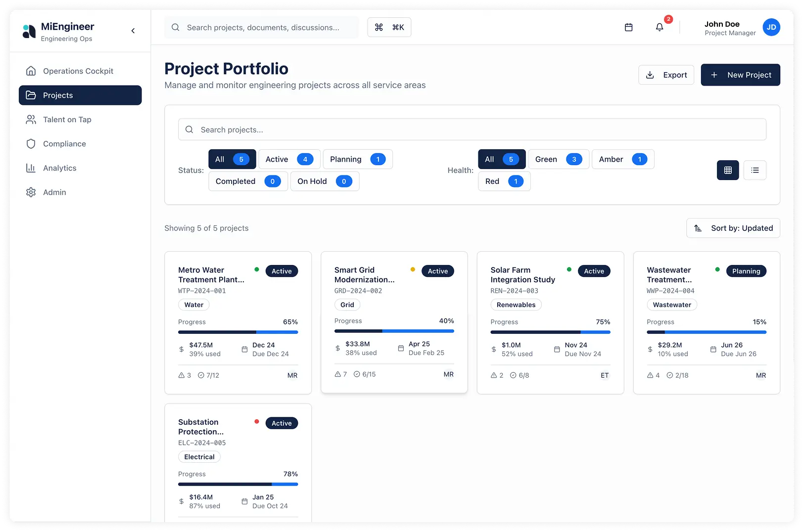Click the Operations Cockpit home icon

click(31, 71)
